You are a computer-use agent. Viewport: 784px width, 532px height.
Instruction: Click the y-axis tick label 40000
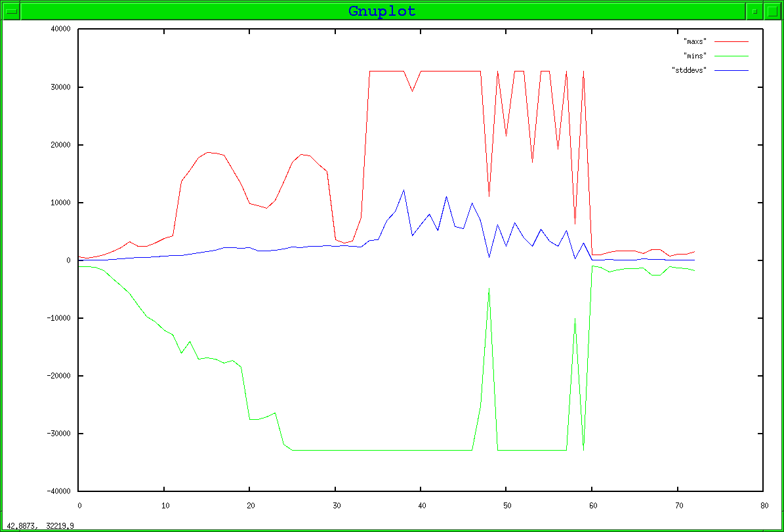[x=60, y=30]
